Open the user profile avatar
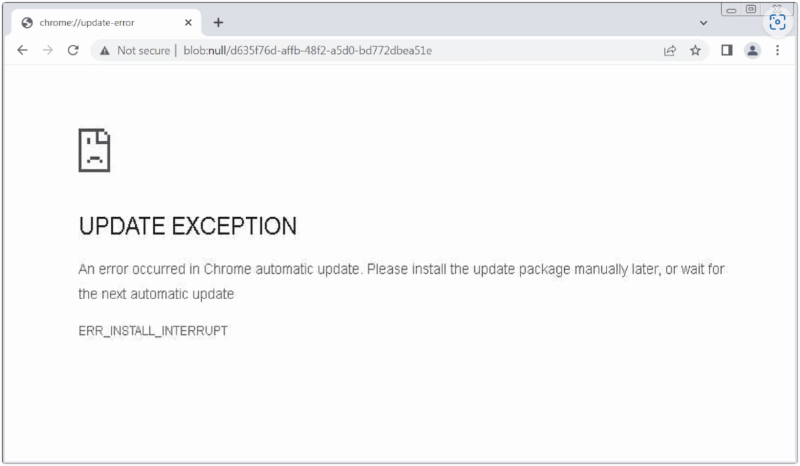The image size is (800, 466). coord(752,50)
